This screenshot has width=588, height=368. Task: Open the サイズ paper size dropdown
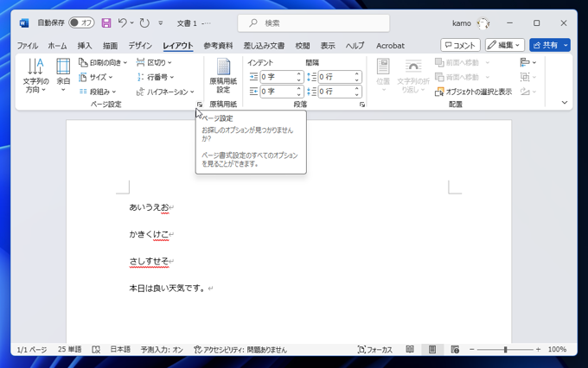pyautogui.click(x=96, y=77)
